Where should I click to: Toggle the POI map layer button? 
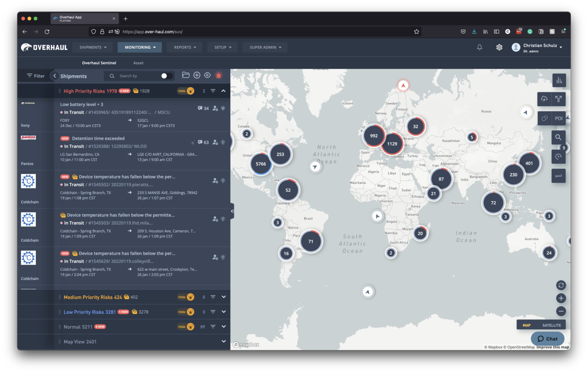[559, 118]
